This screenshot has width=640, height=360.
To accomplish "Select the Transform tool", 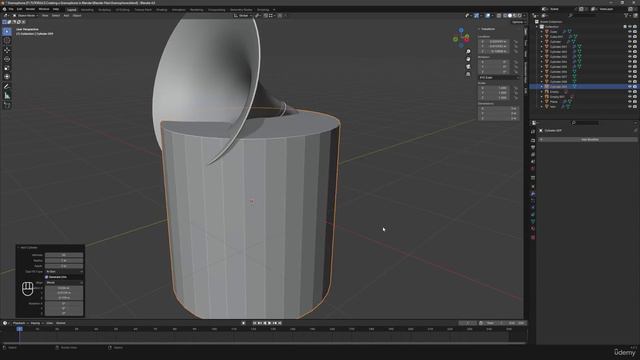I will click(7, 77).
